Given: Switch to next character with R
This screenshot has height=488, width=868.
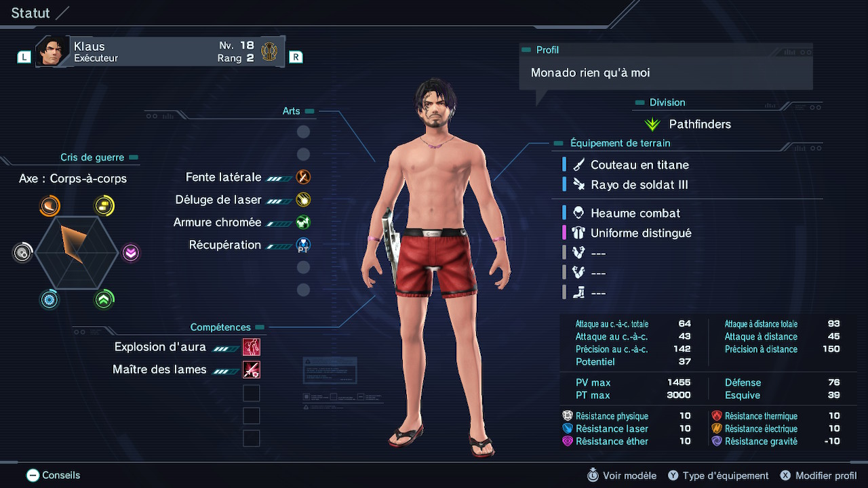Looking at the screenshot, I should coord(296,57).
